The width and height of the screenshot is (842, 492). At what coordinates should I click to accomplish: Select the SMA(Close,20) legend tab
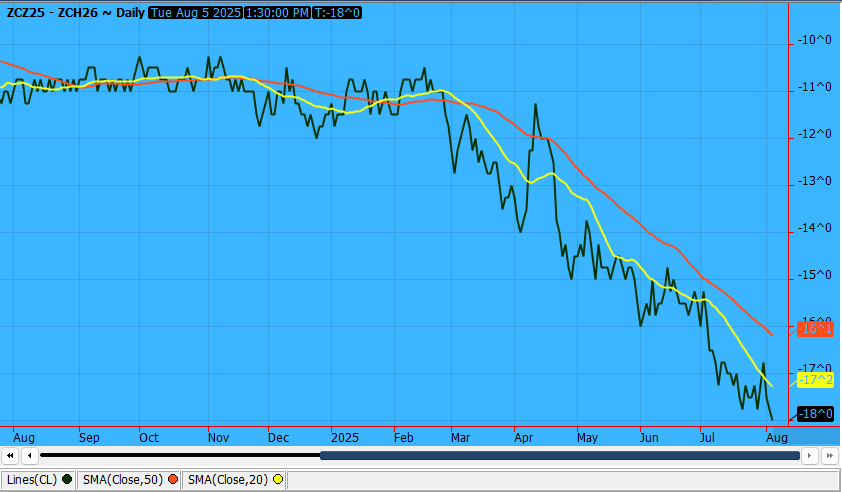click(228, 480)
